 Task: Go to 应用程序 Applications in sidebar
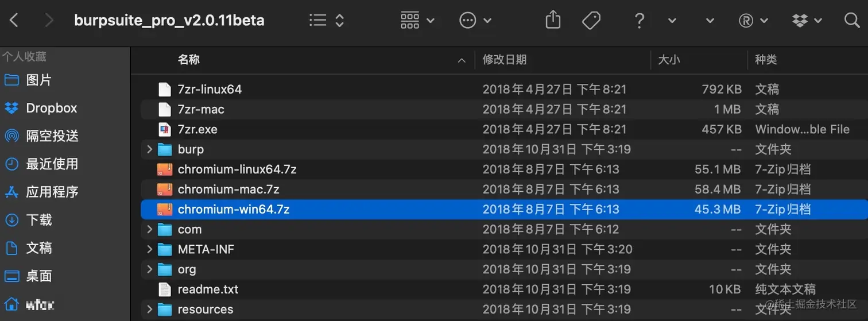[x=41, y=192]
